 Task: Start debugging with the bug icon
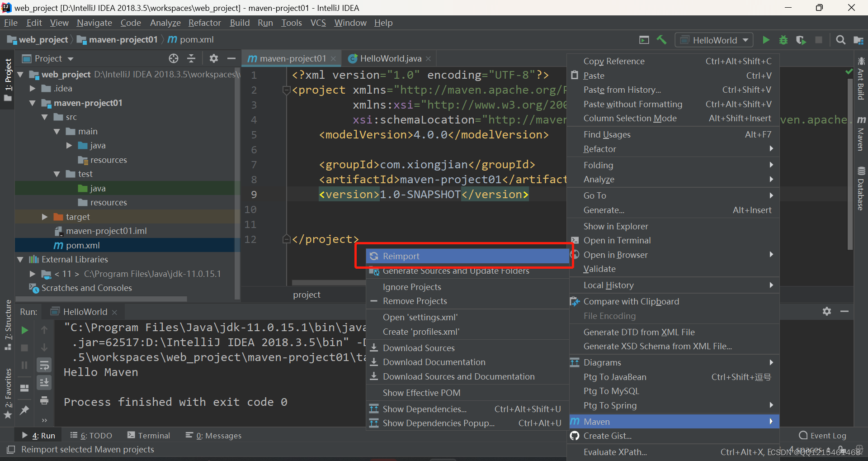click(783, 40)
